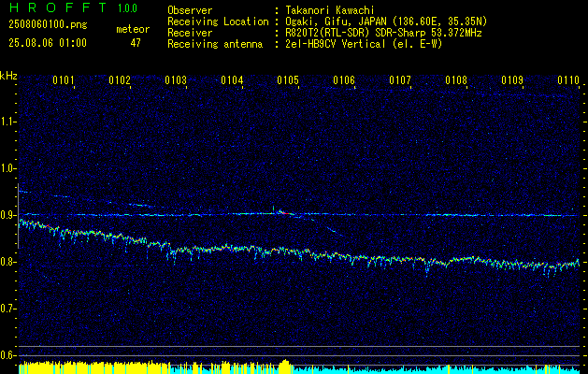Click time marker 0104
The image size is (588, 374).
click(232, 80)
